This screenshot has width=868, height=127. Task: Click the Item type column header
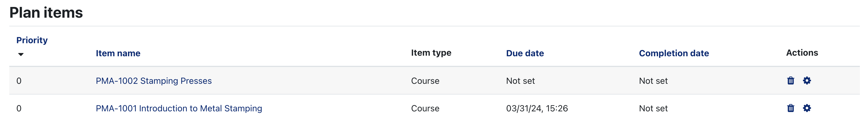[431, 53]
